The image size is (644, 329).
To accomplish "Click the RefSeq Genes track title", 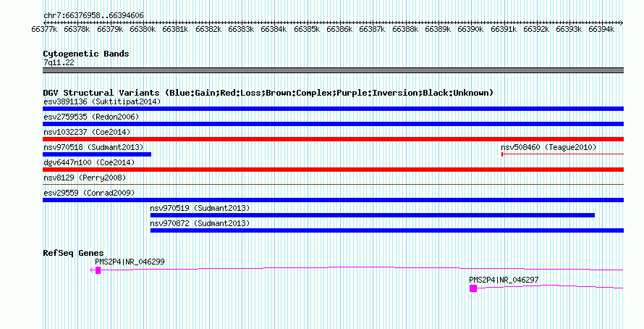I will (x=74, y=253).
